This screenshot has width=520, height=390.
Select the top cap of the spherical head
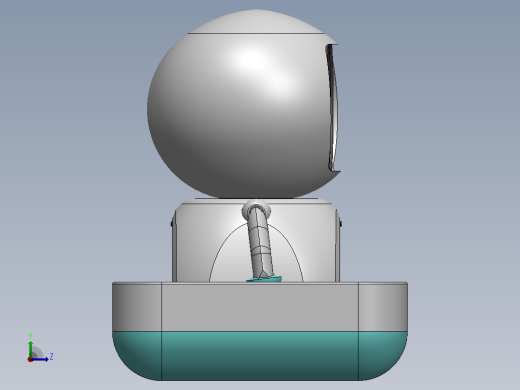pyautogui.click(x=256, y=22)
